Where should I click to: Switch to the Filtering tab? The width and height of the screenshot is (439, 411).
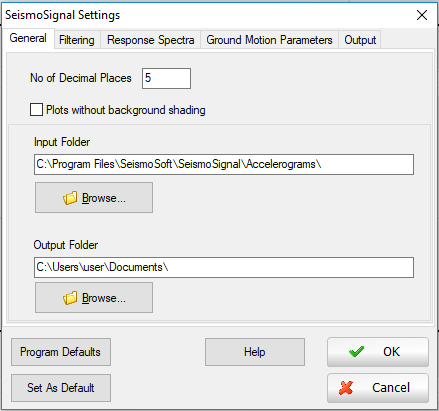pos(77,40)
